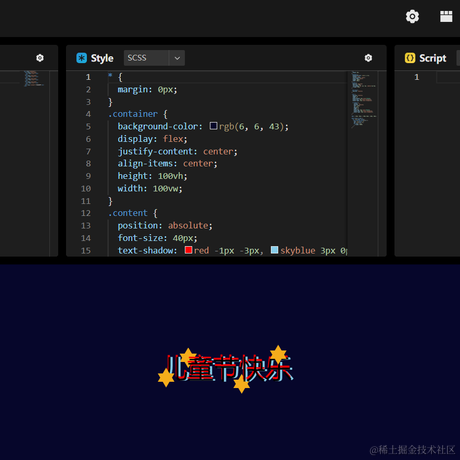This screenshot has width=460, height=460.
Task: Open the global settings gear at top right
Action: point(412,16)
